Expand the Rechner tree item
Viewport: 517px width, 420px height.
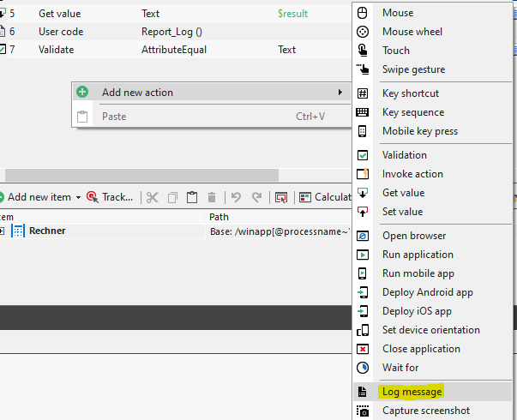(x=3, y=231)
